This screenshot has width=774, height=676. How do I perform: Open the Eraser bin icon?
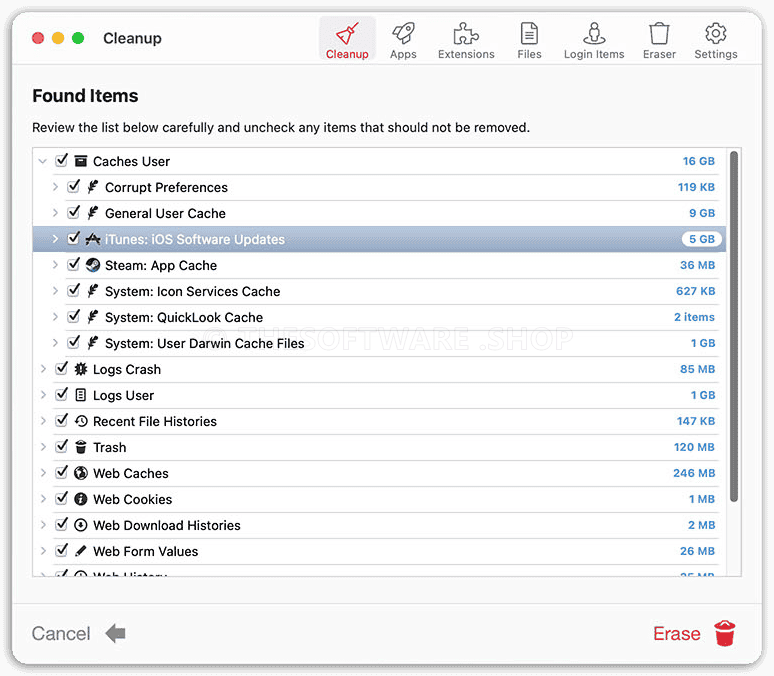coord(659,34)
